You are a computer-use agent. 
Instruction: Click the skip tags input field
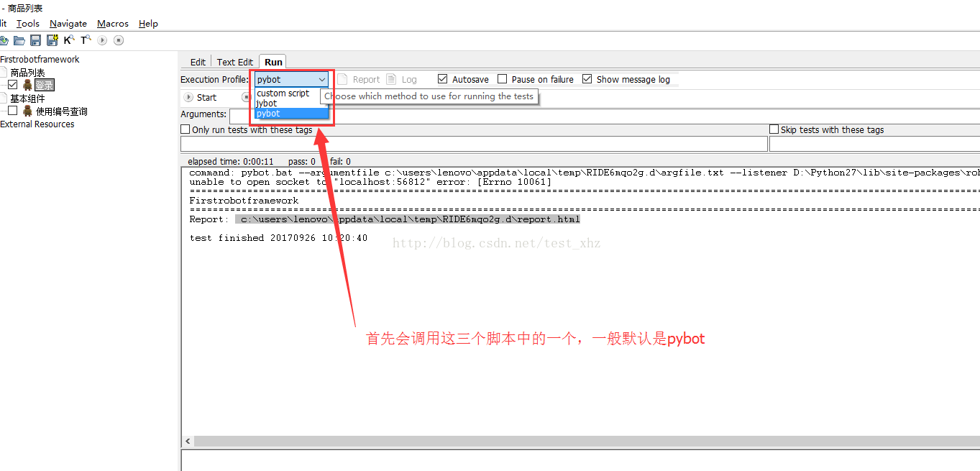pyautogui.click(x=874, y=144)
